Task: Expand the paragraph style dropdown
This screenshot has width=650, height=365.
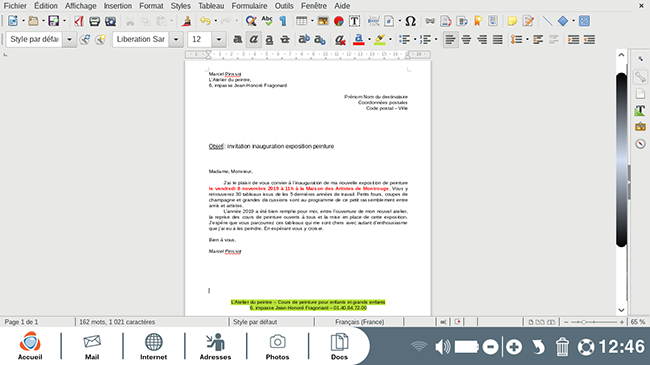Action: click(x=70, y=39)
